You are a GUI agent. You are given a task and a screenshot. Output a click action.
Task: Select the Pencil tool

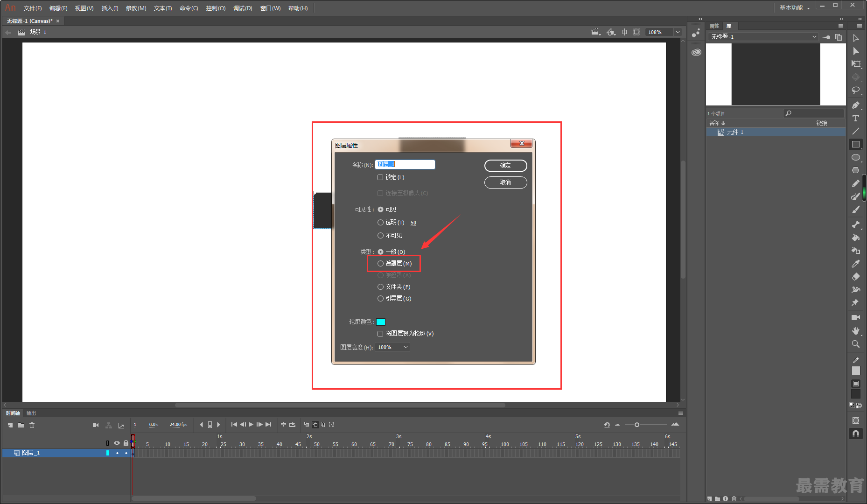(855, 183)
